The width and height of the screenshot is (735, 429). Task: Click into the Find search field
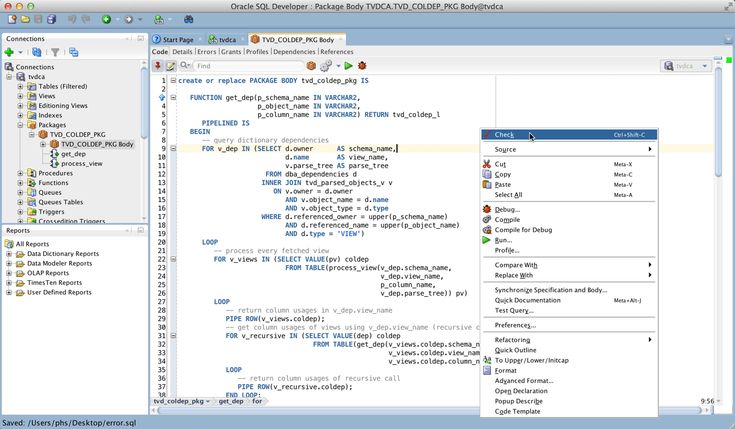coord(248,66)
